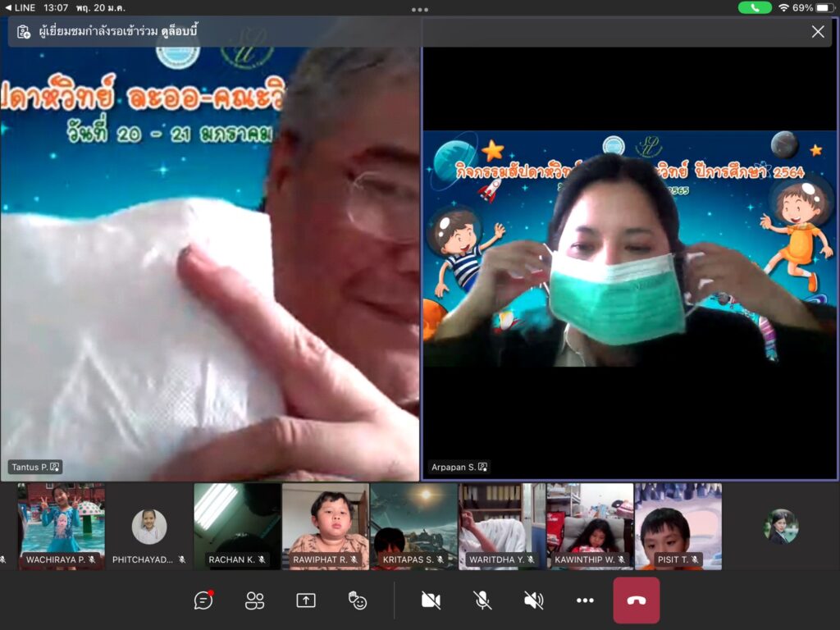This screenshot has width=840, height=630.
Task: Tap the green active call indicator
Action: (754, 7)
